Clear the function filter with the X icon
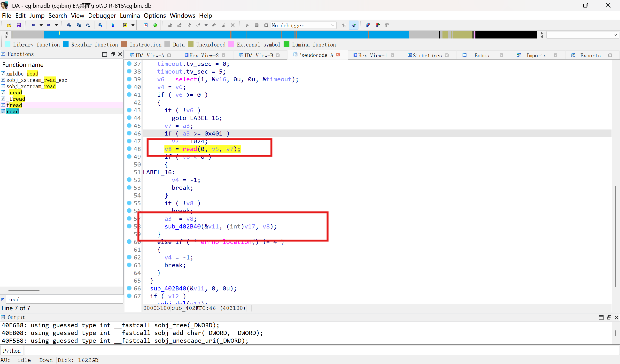This screenshot has width=620, height=364. pos(2,299)
